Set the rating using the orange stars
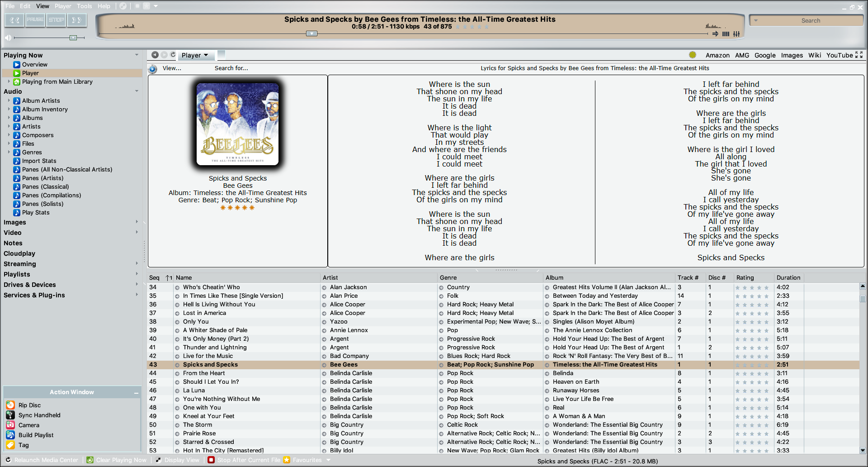Image resolution: width=868 pixels, height=467 pixels. [x=237, y=208]
